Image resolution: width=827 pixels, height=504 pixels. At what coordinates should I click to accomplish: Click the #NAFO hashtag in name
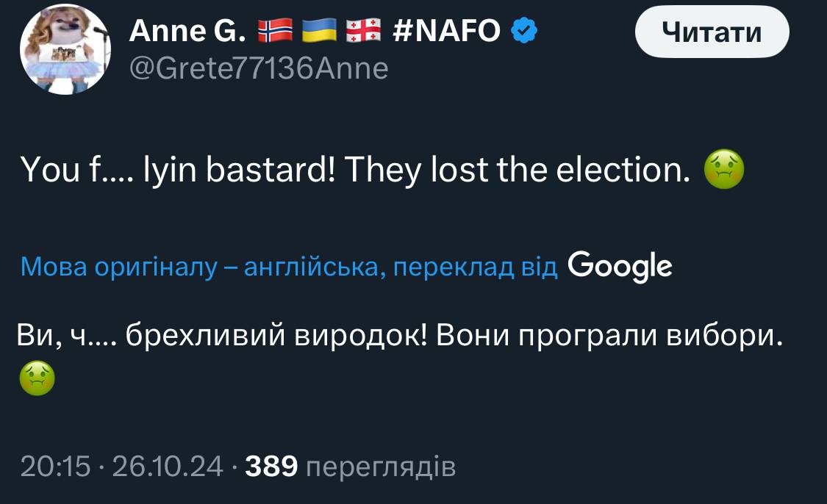[x=447, y=31]
